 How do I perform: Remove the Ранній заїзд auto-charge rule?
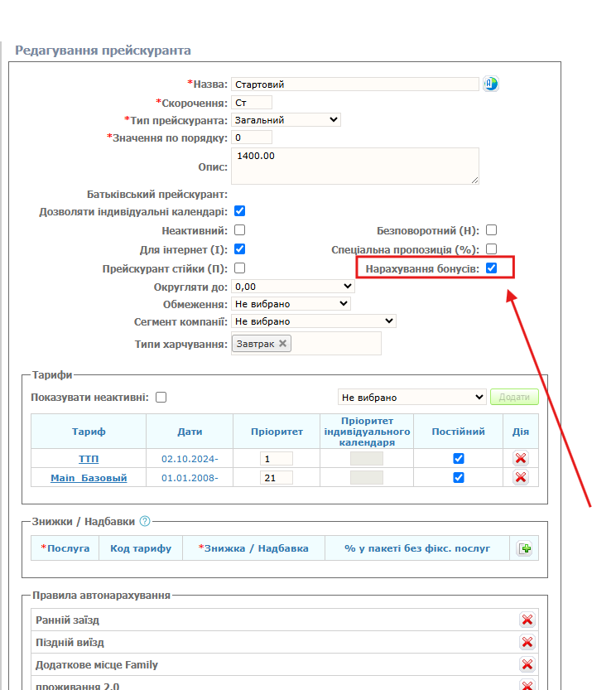coord(527,620)
